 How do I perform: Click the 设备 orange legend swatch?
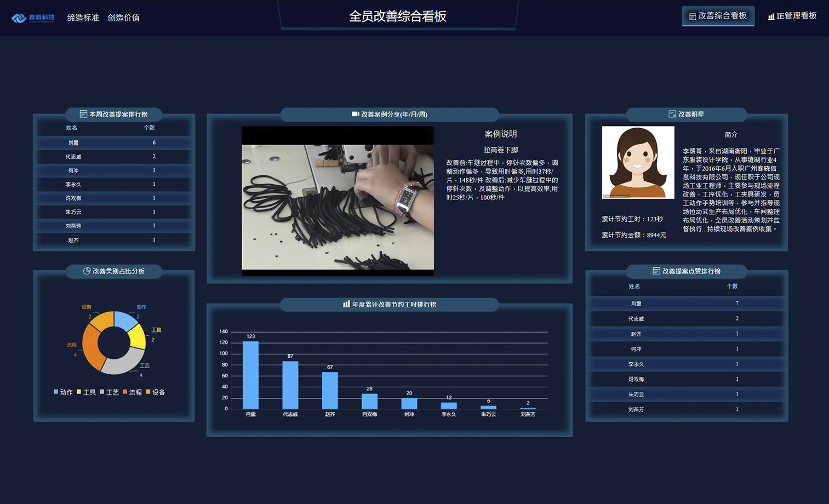pyautogui.click(x=148, y=392)
